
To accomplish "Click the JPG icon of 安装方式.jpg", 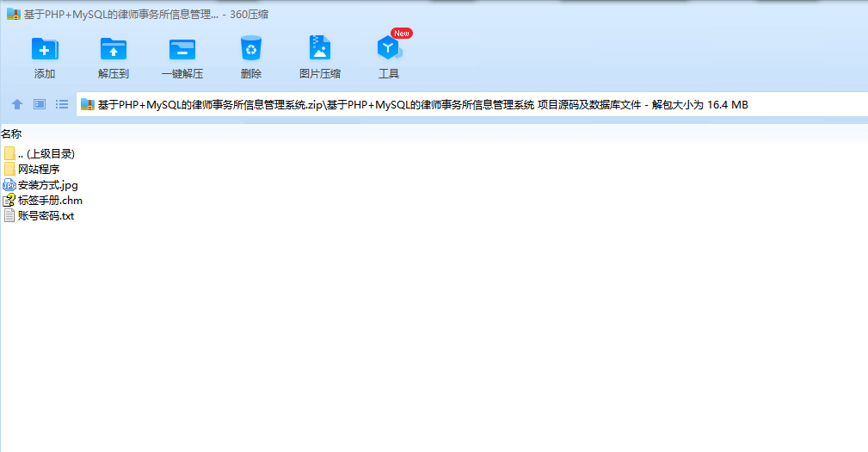I will (x=9, y=185).
